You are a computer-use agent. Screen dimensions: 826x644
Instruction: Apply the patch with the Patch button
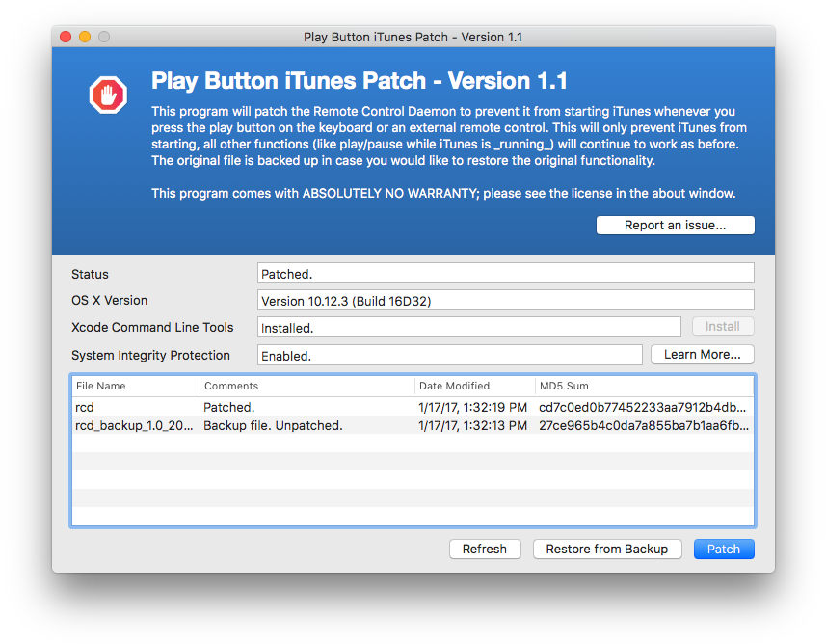(724, 550)
